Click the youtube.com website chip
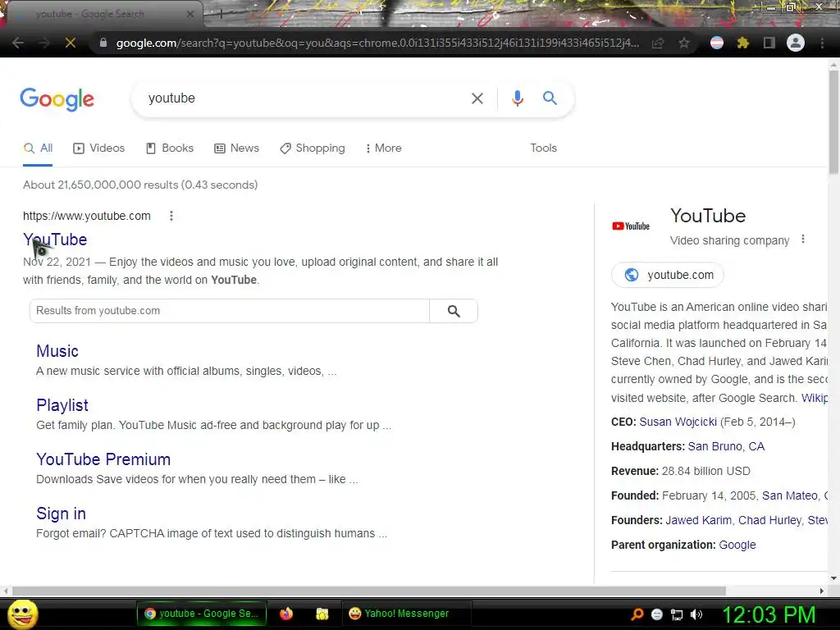The height and width of the screenshot is (630, 840). [668, 275]
